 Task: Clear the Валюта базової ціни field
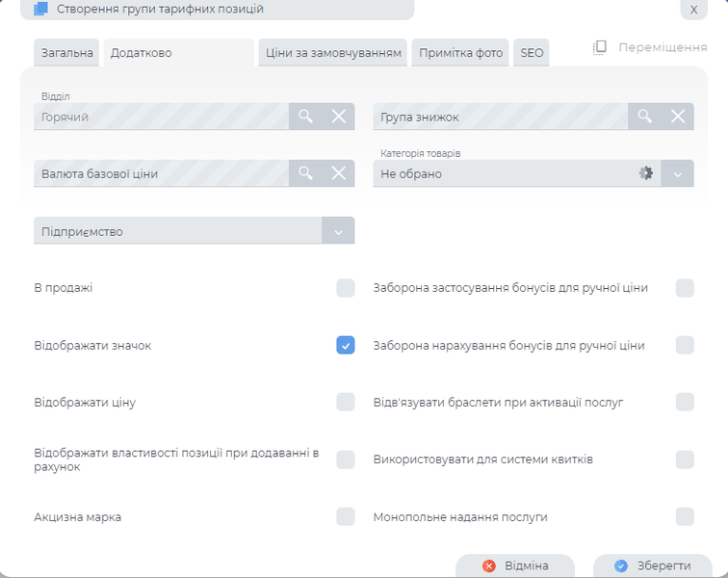point(339,173)
